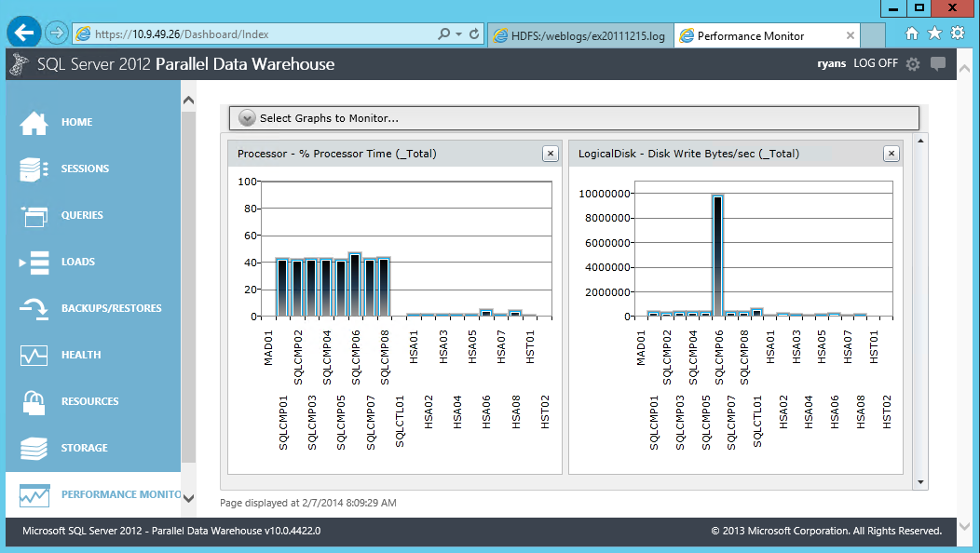Open the Home section icon
This screenshot has width=980, height=553.
point(34,123)
